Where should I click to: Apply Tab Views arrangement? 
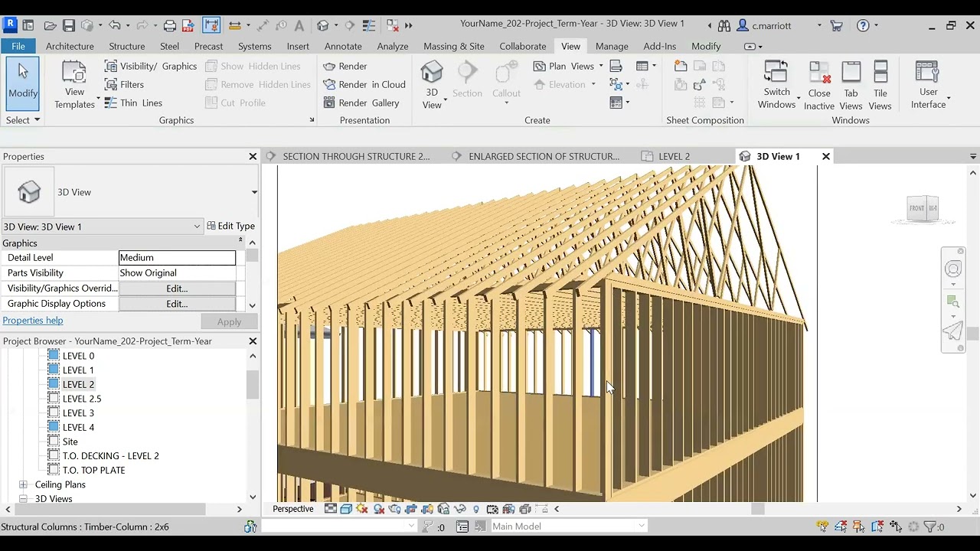[851, 85]
